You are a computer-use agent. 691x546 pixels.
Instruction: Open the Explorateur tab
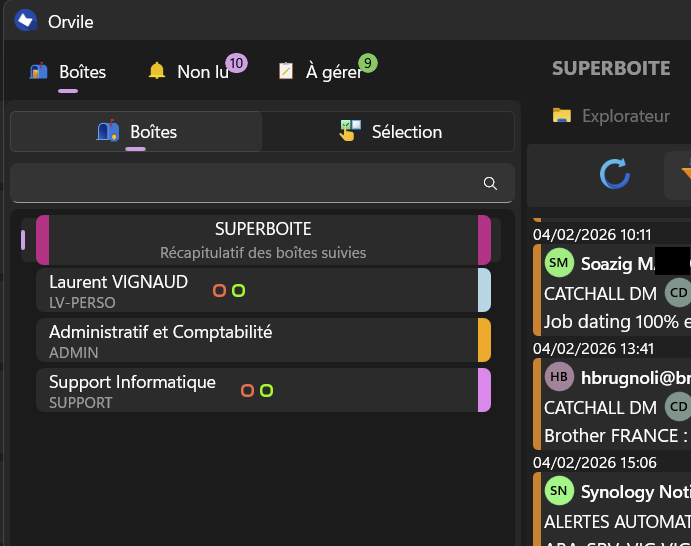click(611, 116)
